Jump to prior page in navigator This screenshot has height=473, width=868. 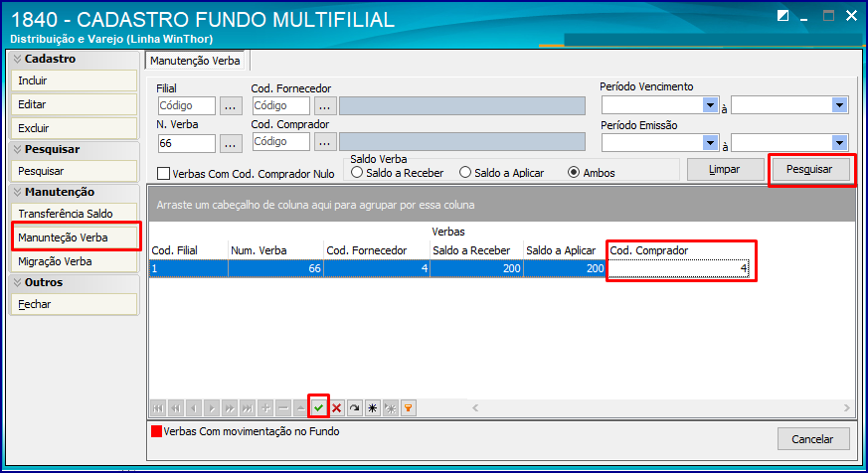pos(176,408)
